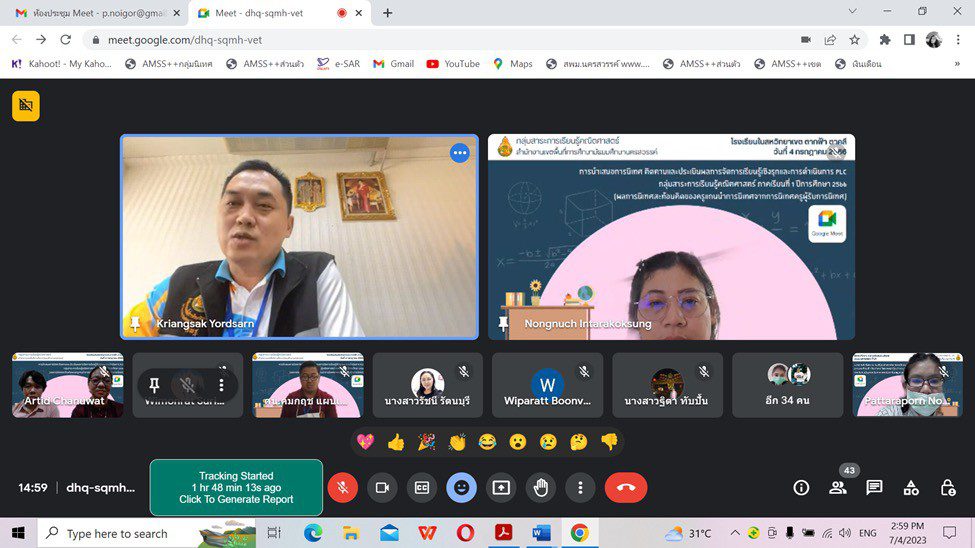Viewport: 975px width, 548px height.
Task: Open the extensions puzzle icon
Action: 884,40
